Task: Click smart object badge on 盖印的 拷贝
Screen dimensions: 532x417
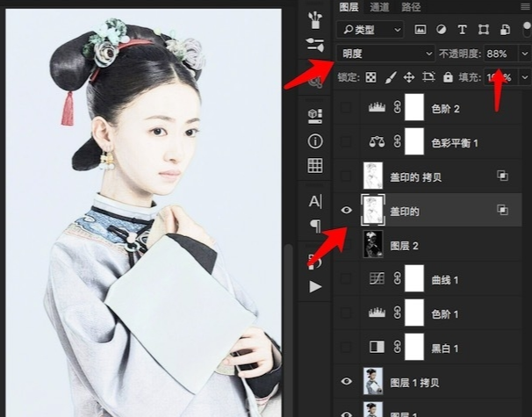Action: pyautogui.click(x=502, y=176)
